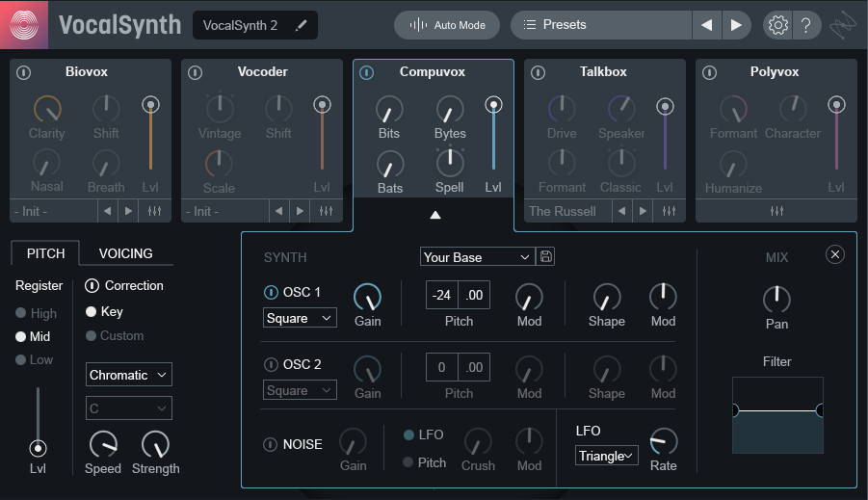Go to previous Biovox module preset
868x500 pixels.
point(107,211)
